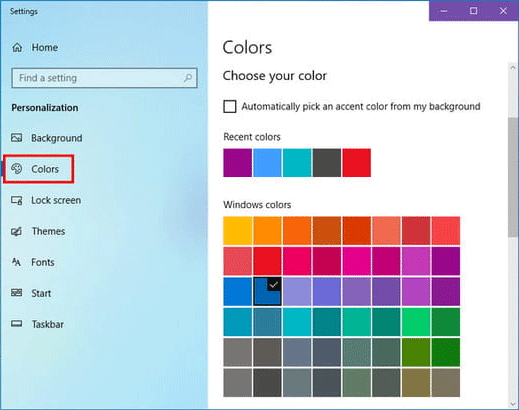Pick the red recent color
The width and height of the screenshot is (519, 410).
click(x=357, y=163)
